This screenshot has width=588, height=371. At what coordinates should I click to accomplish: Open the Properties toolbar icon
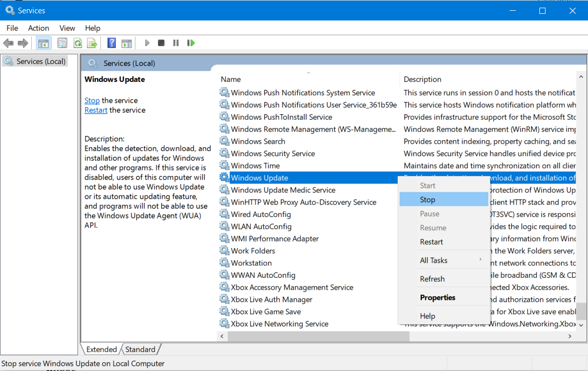pos(62,43)
